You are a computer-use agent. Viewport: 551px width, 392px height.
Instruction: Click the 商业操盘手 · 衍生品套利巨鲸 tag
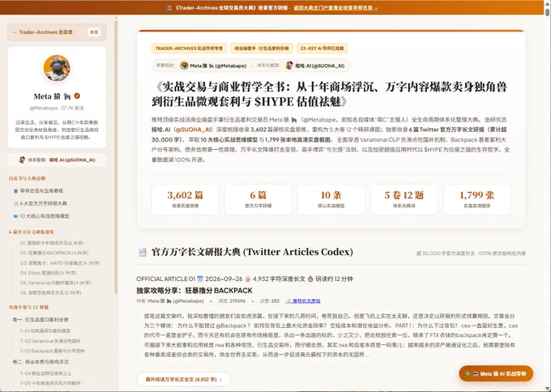(262, 49)
